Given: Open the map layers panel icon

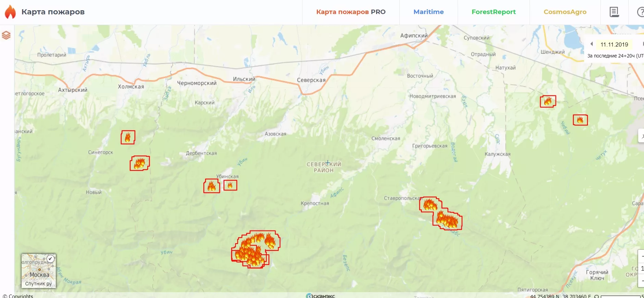Looking at the screenshot, I should click(6, 35).
